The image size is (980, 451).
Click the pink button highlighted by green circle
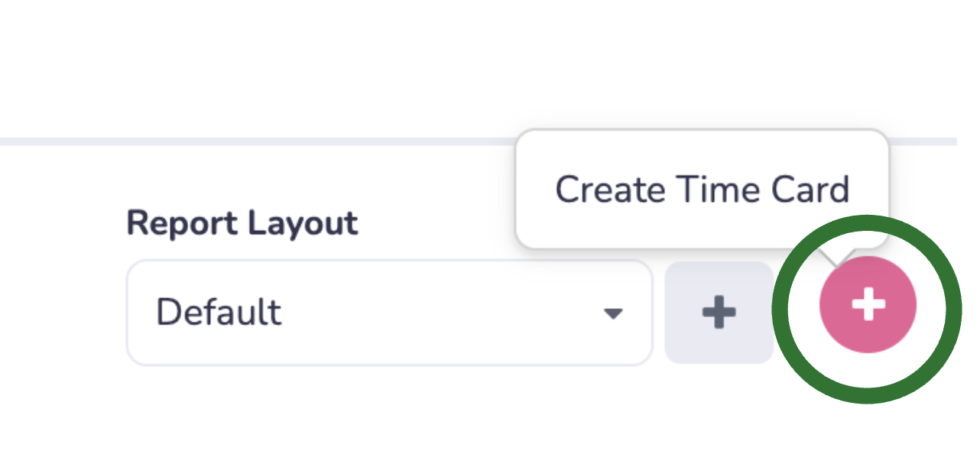pos(868,305)
